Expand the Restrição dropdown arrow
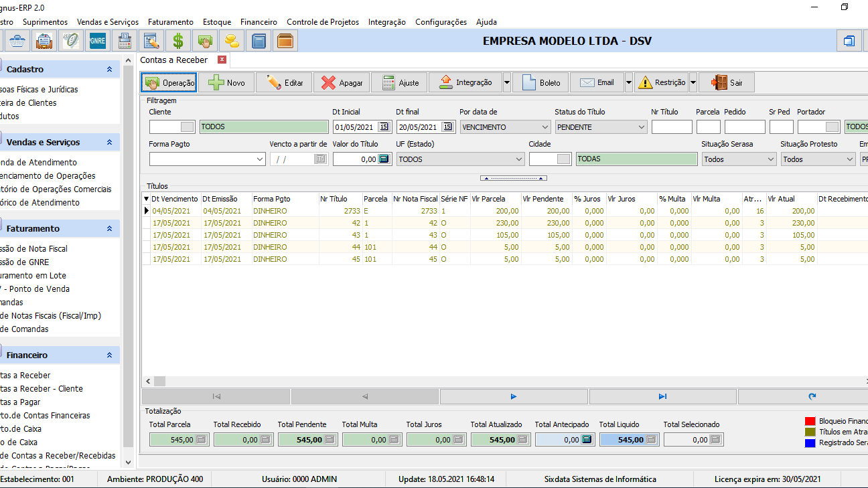 coord(693,83)
